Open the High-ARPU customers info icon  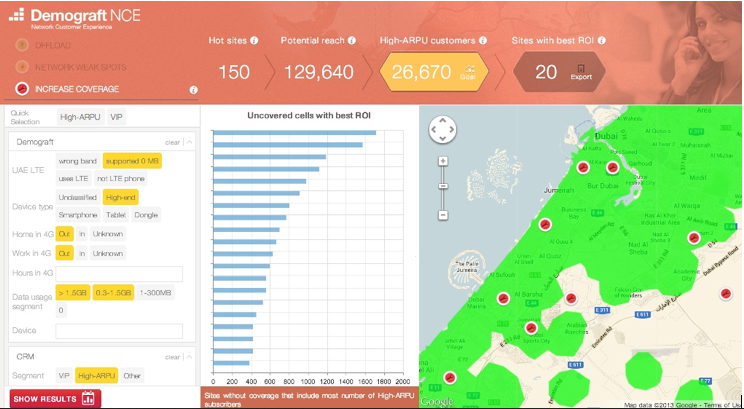point(483,41)
